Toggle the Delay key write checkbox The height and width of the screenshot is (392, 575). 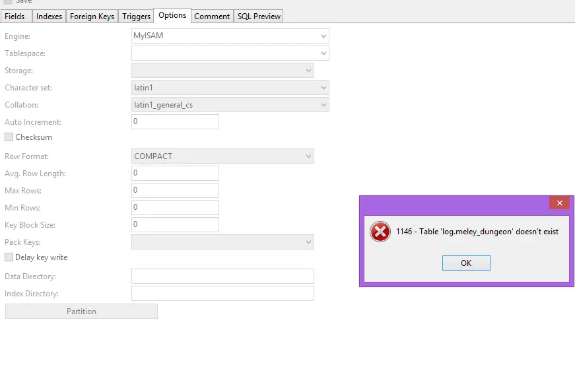click(x=9, y=257)
